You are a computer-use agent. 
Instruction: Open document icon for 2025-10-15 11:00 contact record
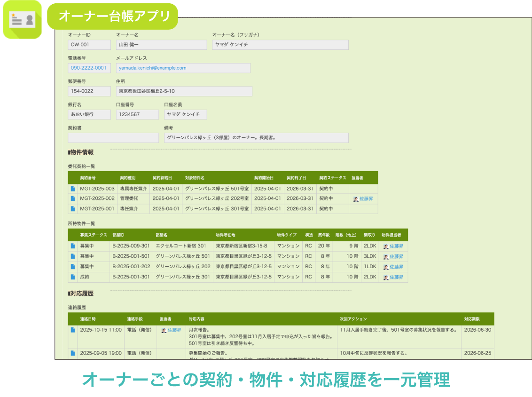point(72,330)
